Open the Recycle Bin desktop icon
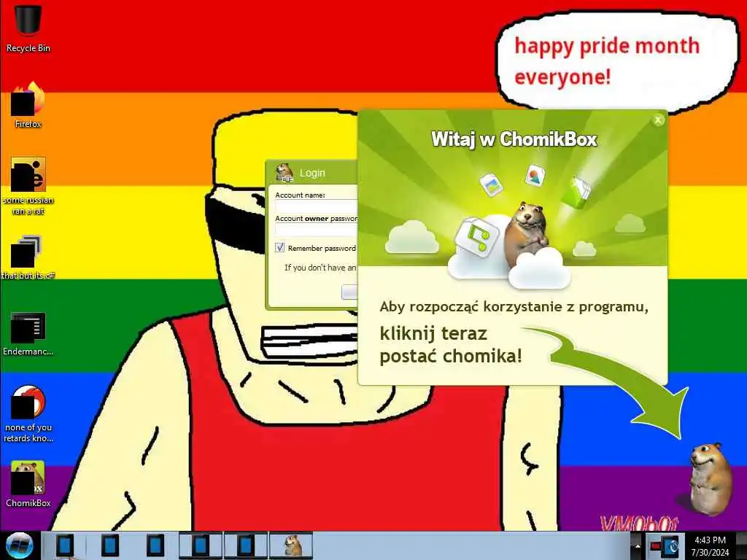The width and height of the screenshot is (747, 560). point(28,28)
